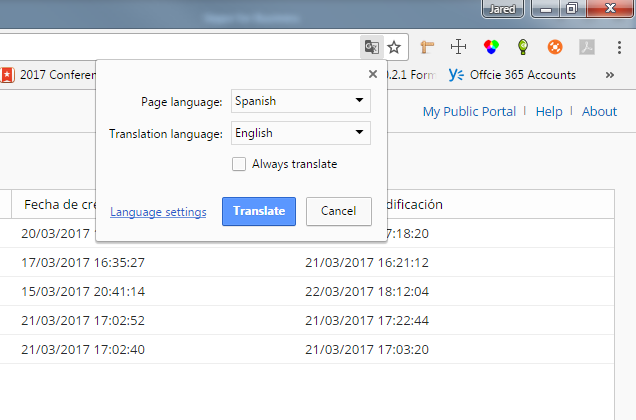The height and width of the screenshot is (420, 636).
Task: Close the translate popup with the X
Action: click(373, 73)
